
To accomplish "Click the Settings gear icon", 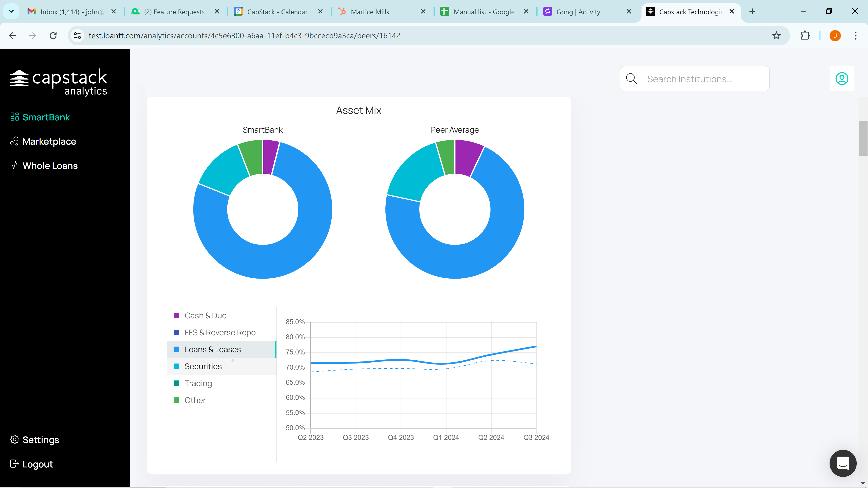I will click(14, 439).
